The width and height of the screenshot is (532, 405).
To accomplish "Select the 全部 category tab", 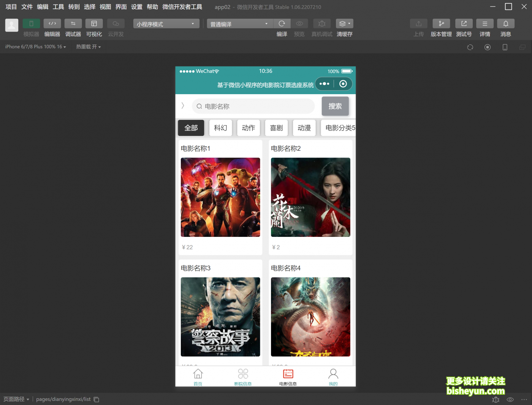I will pyautogui.click(x=191, y=128).
